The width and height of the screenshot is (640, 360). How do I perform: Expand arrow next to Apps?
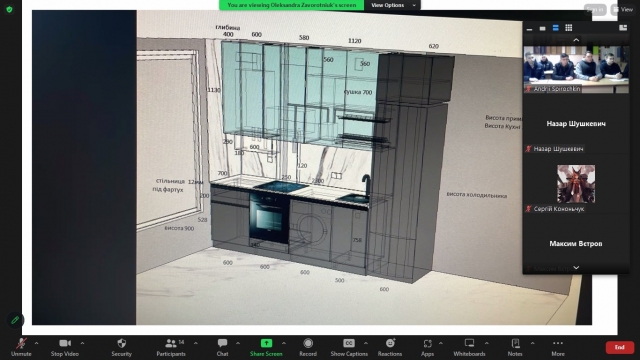point(441,343)
